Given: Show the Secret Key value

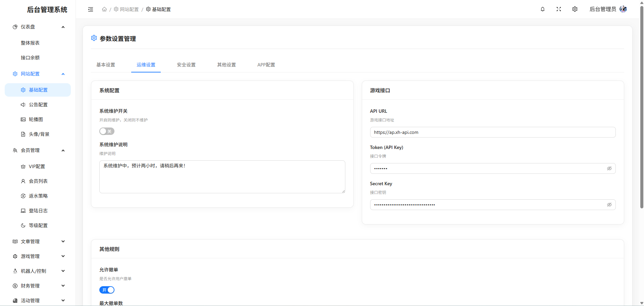Looking at the screenshot, I should (609, 205).
